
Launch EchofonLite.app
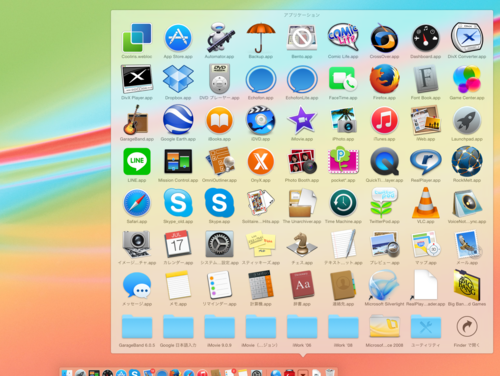[x=302, y=79]
